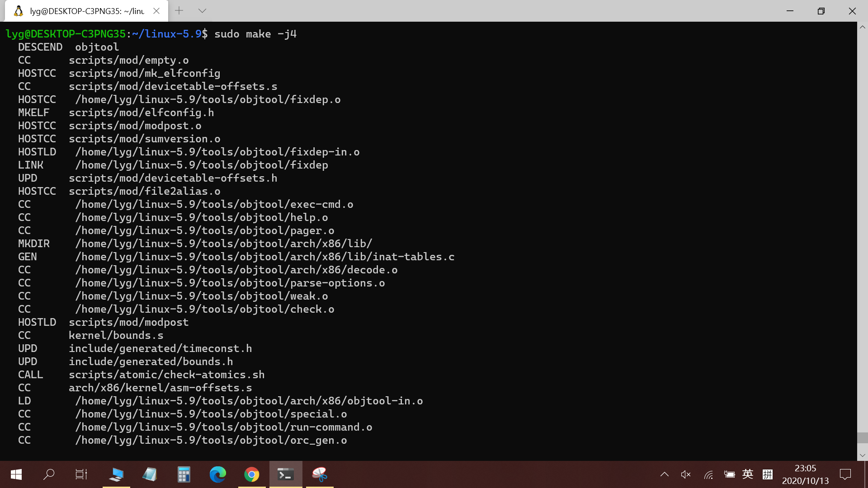Show hidden system tray icons
Viewport: 868px width, 488px height.
coord(664,474)
